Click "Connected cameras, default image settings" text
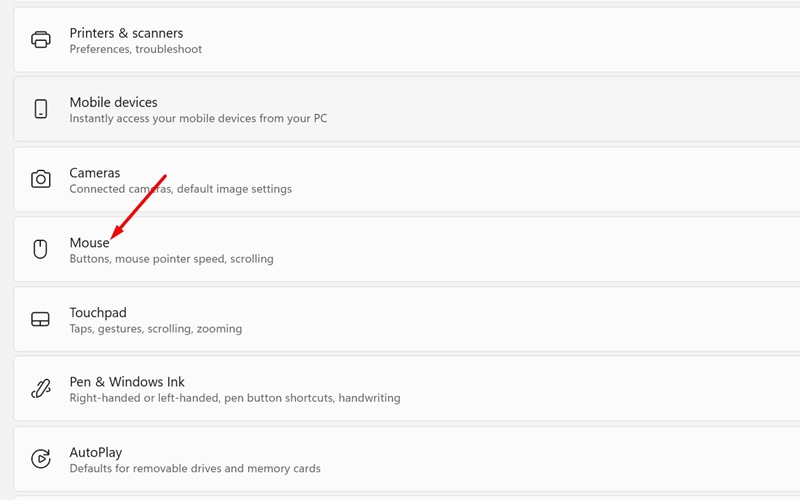The height and width of the screenshot is (500, 800). (180, 189)
